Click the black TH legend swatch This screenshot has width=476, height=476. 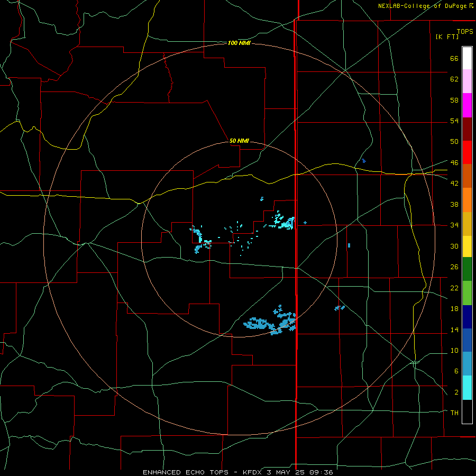coord(467,411)
